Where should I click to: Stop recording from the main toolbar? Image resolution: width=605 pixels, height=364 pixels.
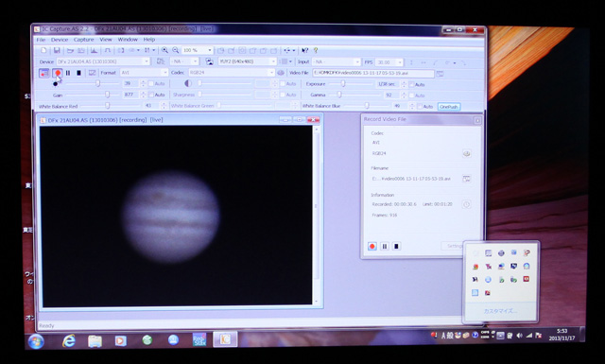tap(78, 73)
